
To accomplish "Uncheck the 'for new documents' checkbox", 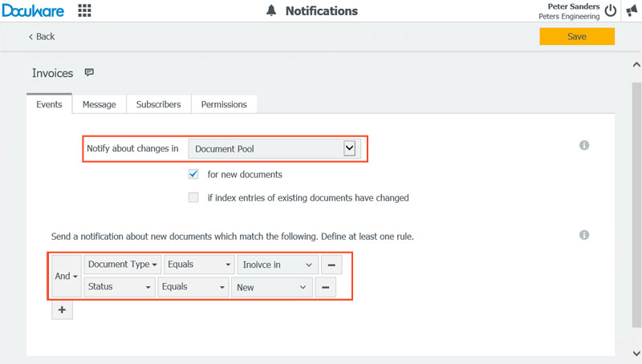I will coord(193,174).
